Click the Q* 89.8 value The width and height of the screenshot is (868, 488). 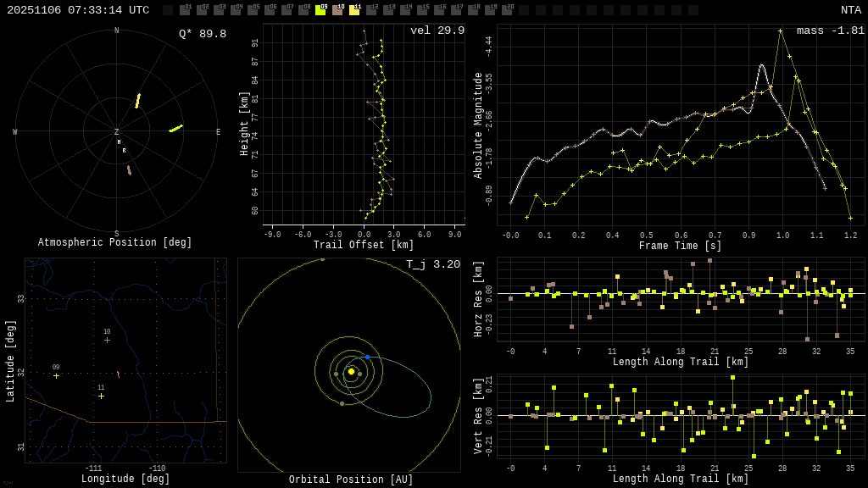(202, 34)
